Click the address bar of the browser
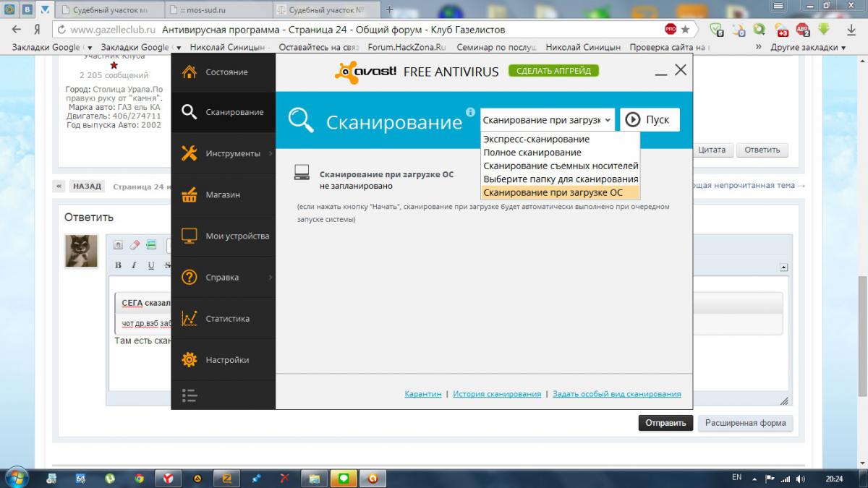 point(375,30)
